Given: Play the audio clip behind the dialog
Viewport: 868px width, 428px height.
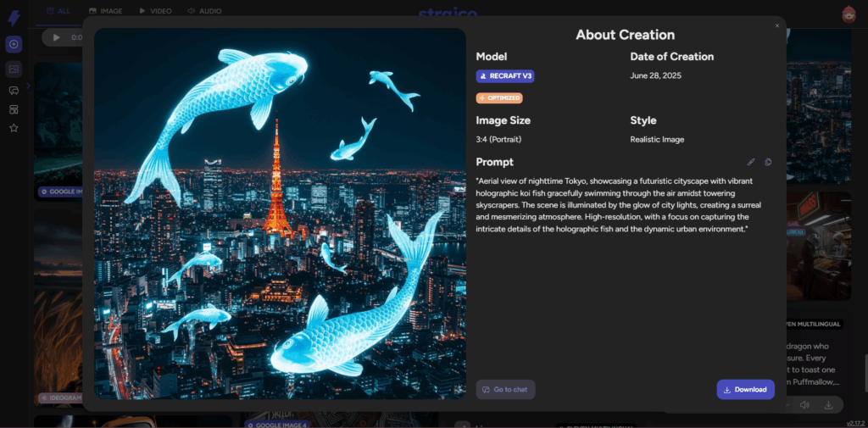Looking at the screenshot, I should tap(56, 37).
